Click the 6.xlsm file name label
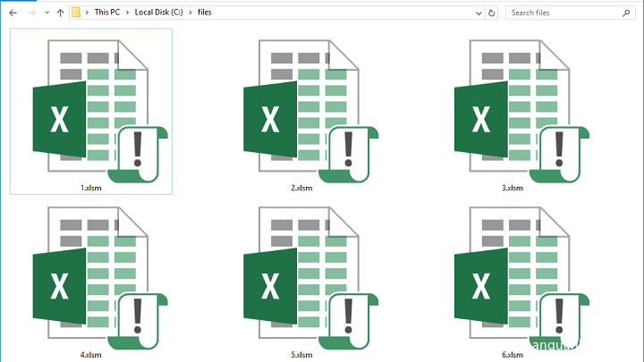The height and width of the screenshot is (362, 644). [513, 355]
